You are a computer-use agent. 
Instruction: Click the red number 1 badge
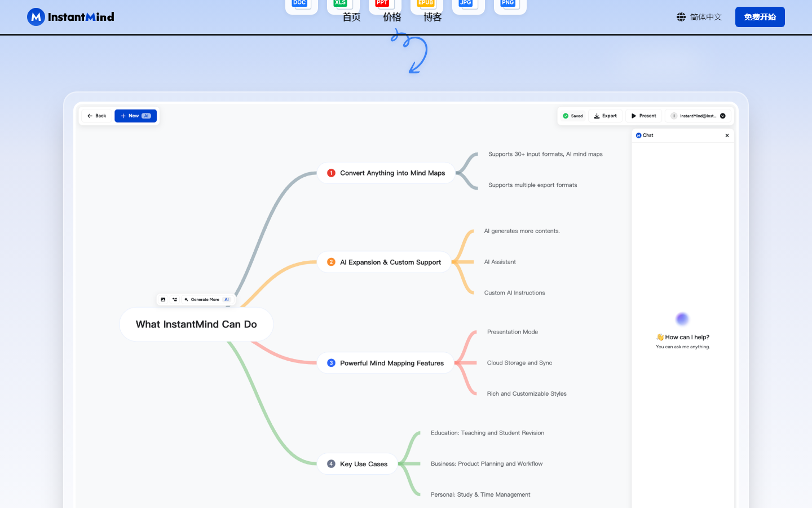tap(331, 173)
